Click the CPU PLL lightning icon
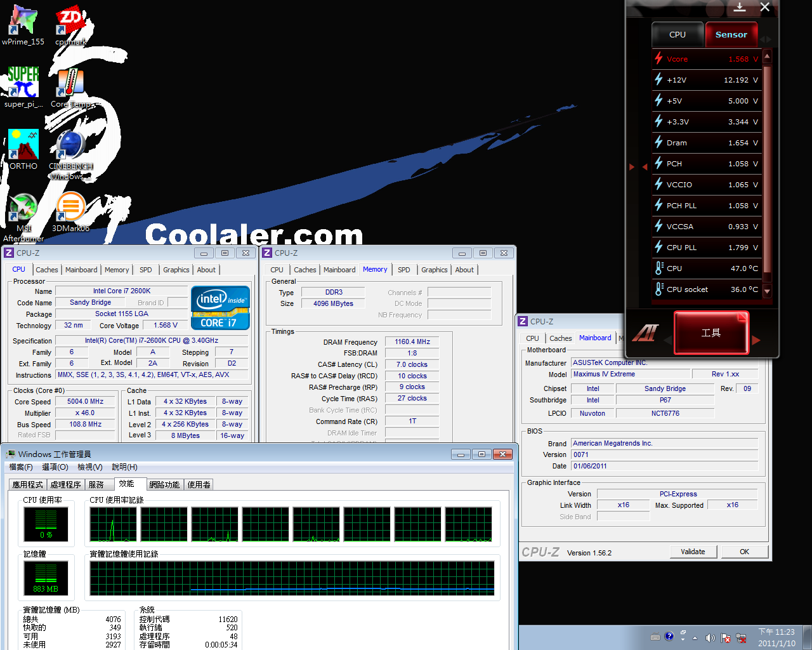 click(659, 247)
